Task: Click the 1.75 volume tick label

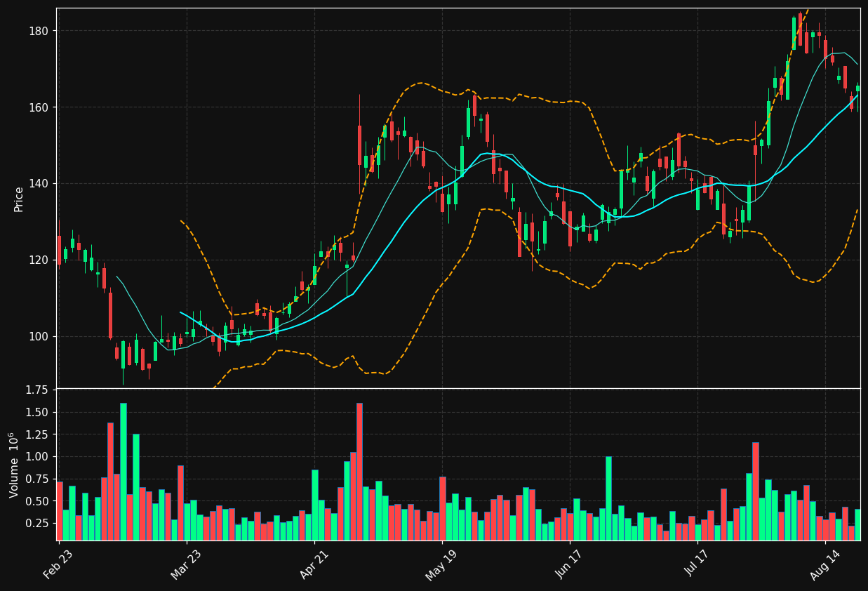Action: pyautogui.click(x=36, y=390)
